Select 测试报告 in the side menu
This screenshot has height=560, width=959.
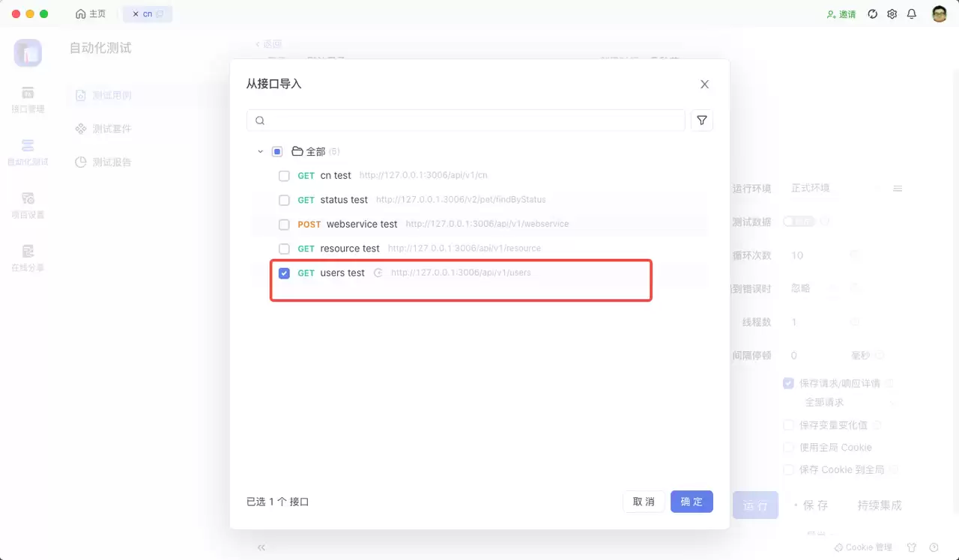[104, 162]
